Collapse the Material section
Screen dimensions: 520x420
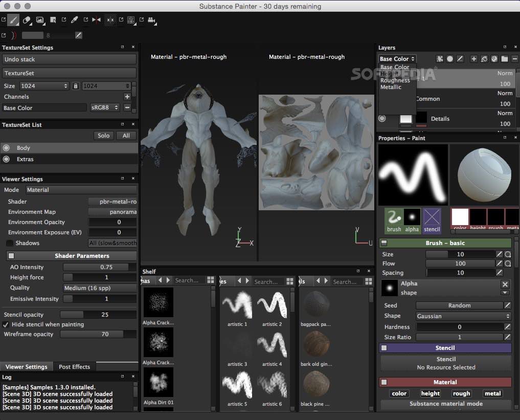point(384,382)
